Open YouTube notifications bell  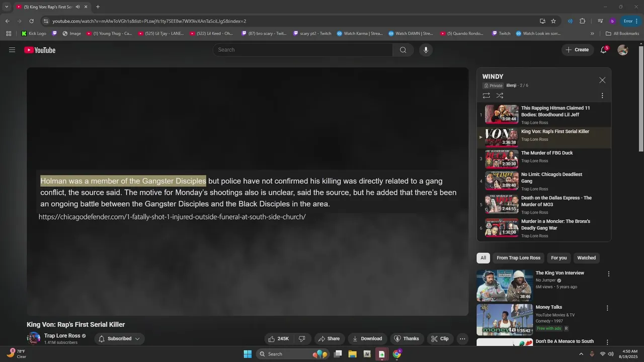(604, 50)
